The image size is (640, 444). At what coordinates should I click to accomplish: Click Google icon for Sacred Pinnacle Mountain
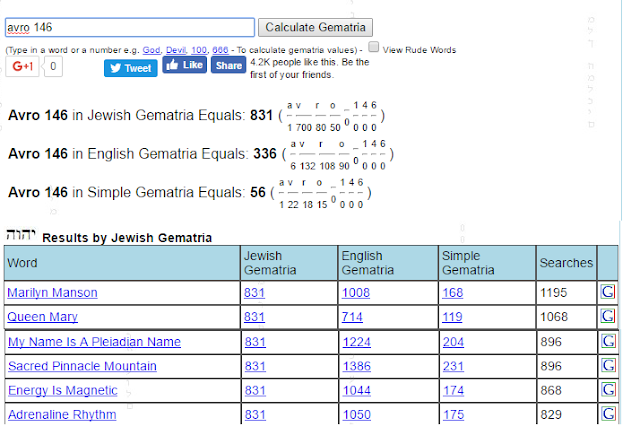point(608,365)
